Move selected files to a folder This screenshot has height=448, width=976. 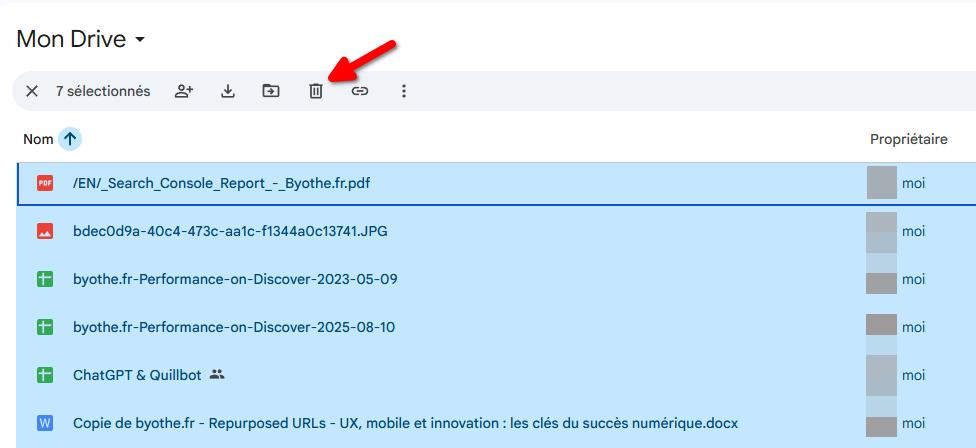270,91
